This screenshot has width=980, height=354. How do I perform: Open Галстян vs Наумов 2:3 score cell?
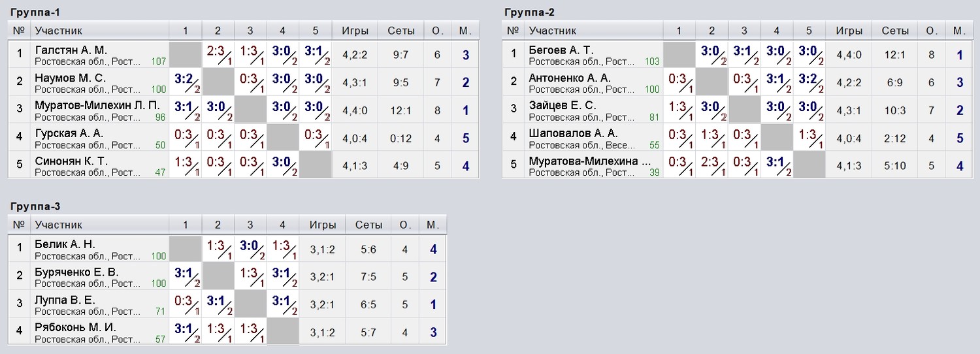[x=218, y=55]
